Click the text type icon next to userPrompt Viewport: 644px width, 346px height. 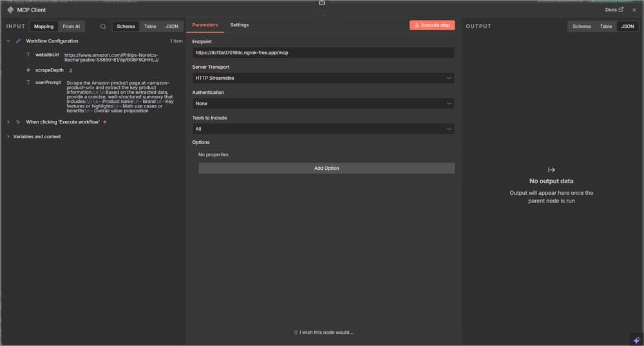(28, 82)
